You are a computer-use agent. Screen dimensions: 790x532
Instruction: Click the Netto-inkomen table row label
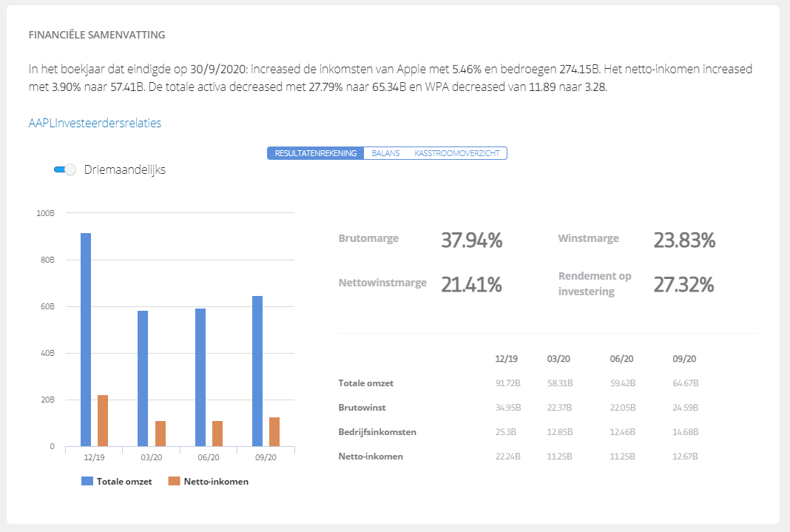point(371,457)
